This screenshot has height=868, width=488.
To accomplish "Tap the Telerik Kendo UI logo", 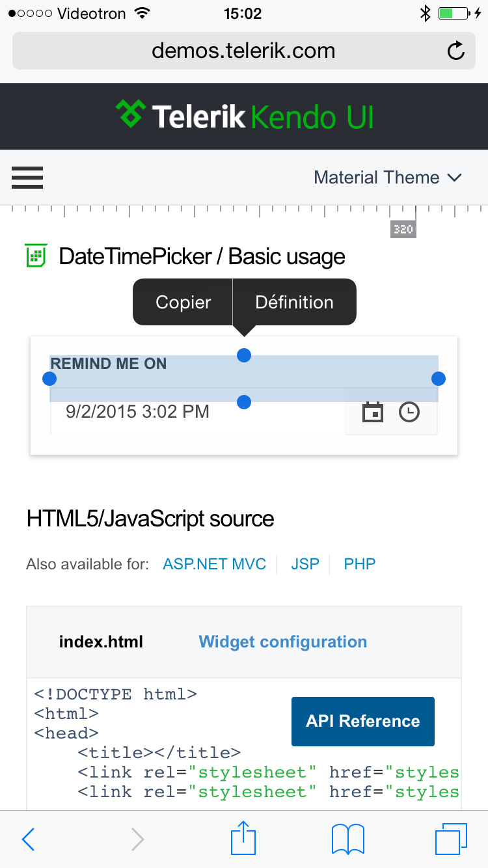I will (x=244, y=116).
